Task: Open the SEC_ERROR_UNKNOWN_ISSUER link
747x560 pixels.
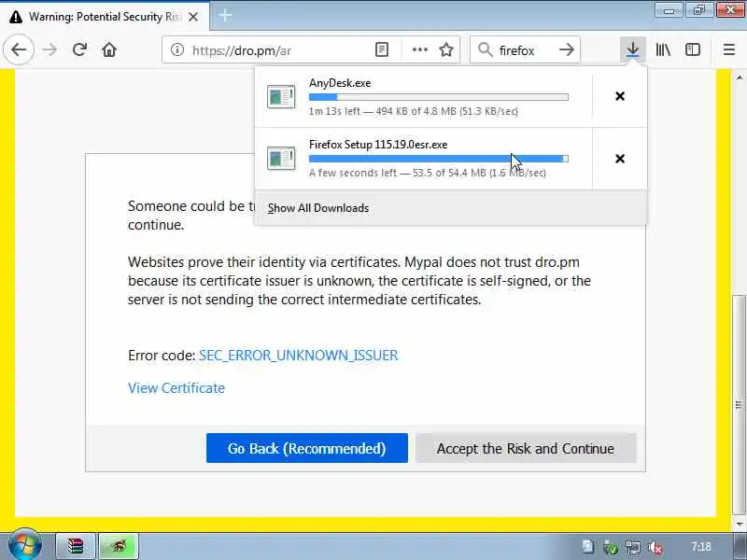Action: click(298, 356)
